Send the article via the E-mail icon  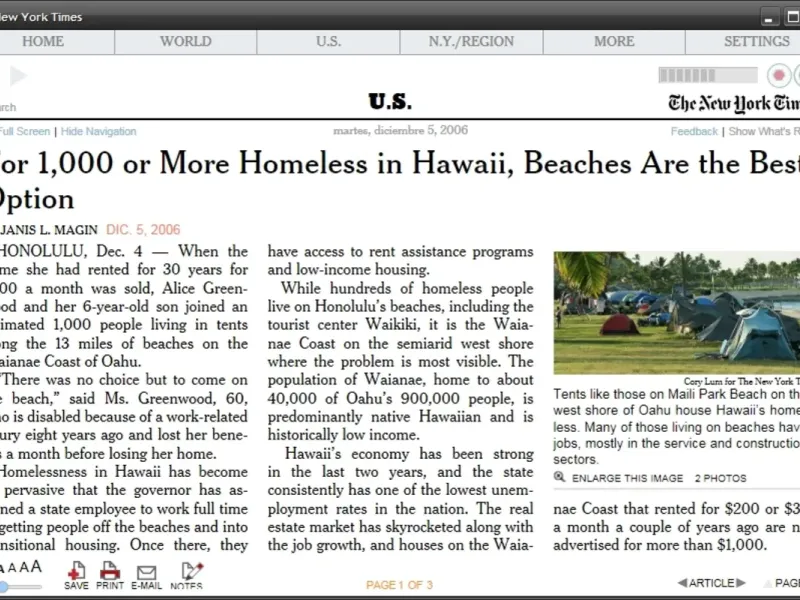pos(146,572)
